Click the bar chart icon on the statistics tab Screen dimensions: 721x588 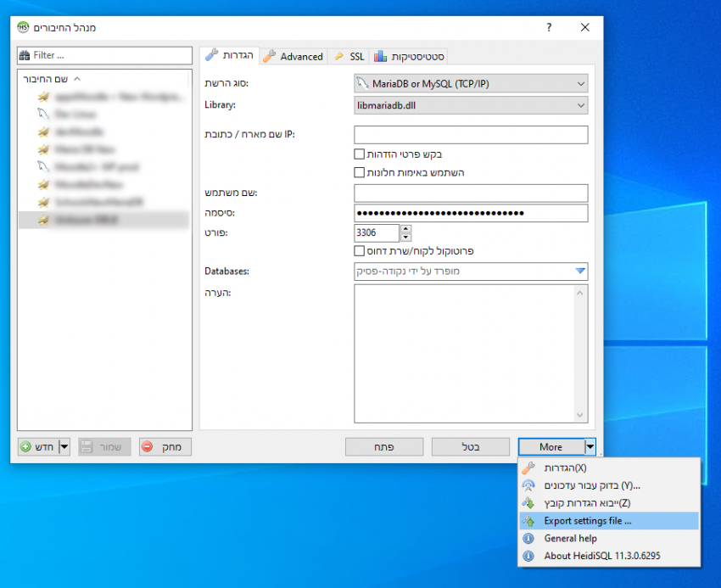point(380,56)
